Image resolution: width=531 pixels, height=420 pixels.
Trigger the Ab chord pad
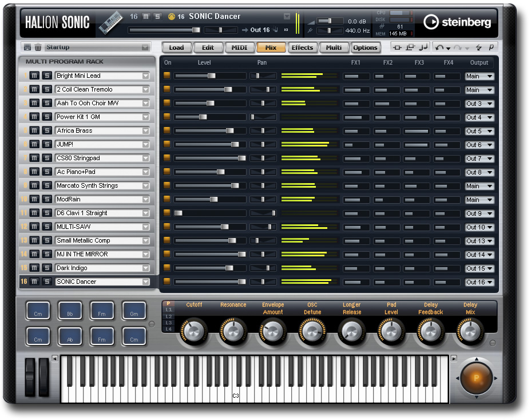[70, 336]
